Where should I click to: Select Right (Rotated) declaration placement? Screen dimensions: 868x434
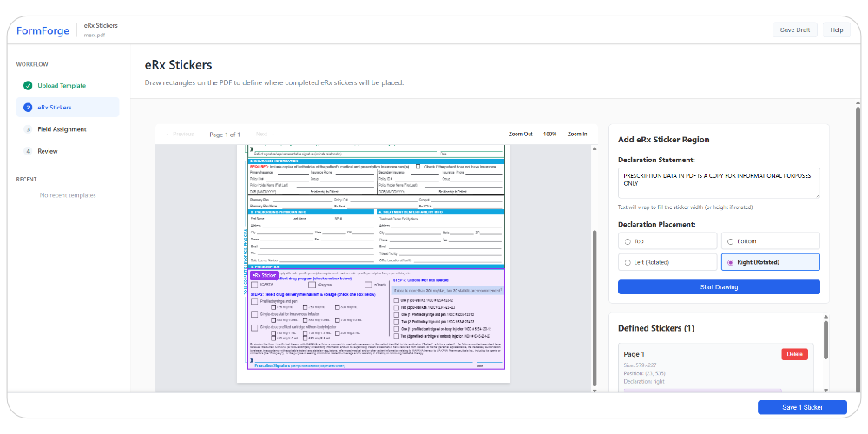point(770,262)
